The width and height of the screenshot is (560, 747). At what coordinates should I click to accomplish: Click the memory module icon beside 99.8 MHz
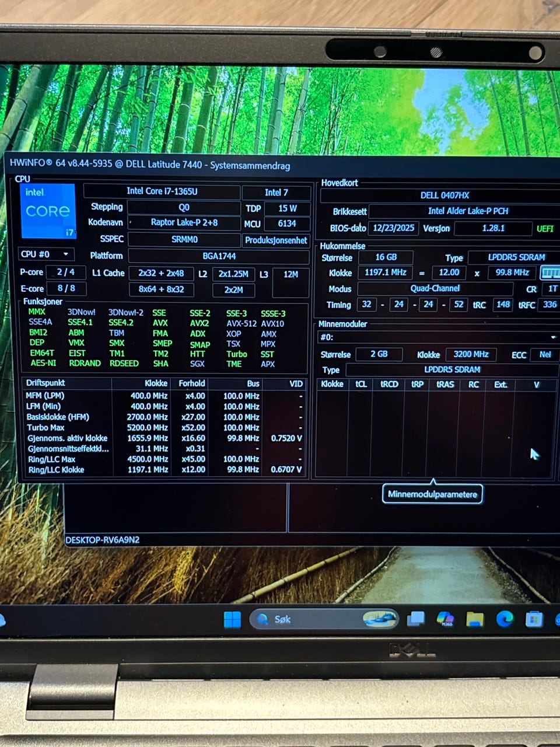tap(550, 273)
